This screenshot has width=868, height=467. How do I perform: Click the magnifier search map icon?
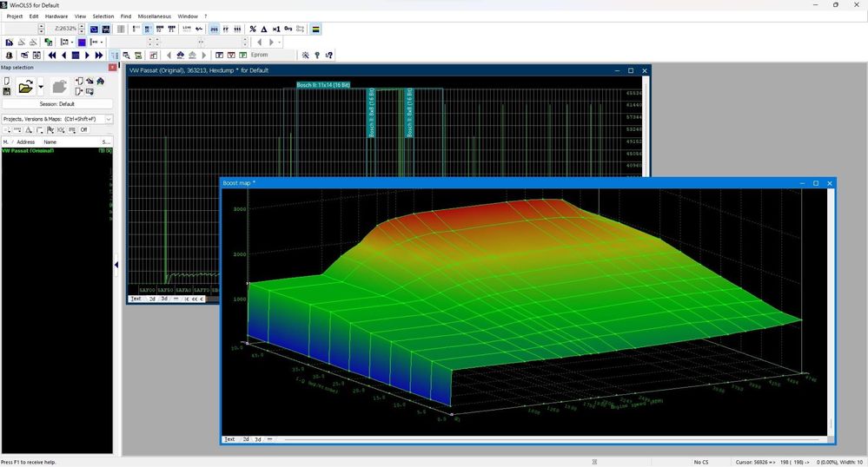pos(126,56)
